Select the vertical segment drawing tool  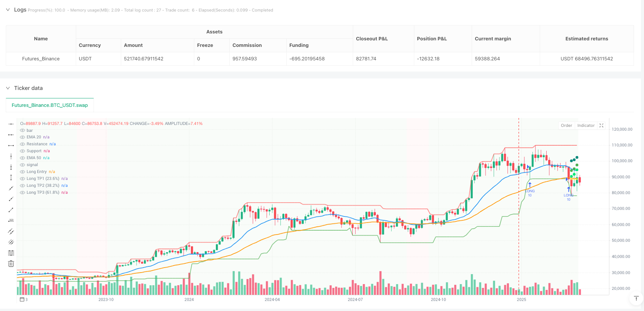pyautogui.click(x=11, y=178)
